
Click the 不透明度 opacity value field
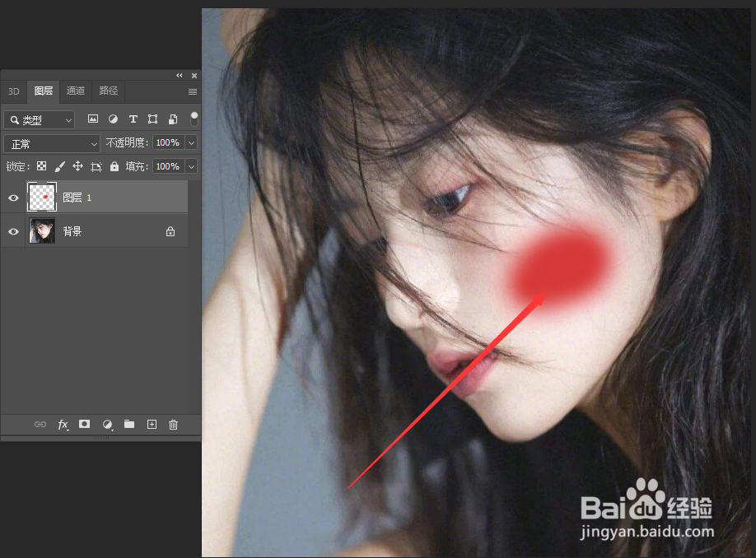[168, 142]
